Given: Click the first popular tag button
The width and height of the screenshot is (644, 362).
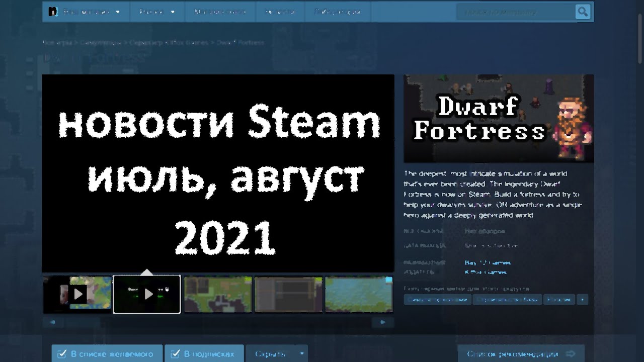Looking at the screenshot, I should (x=437, y=300).
